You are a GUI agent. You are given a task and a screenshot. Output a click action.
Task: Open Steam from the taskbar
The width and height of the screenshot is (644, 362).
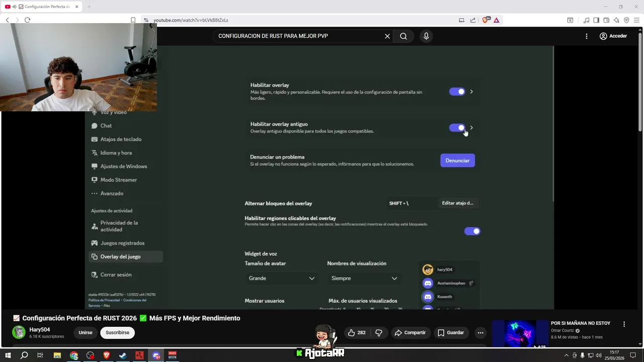[x=123, y=355]
